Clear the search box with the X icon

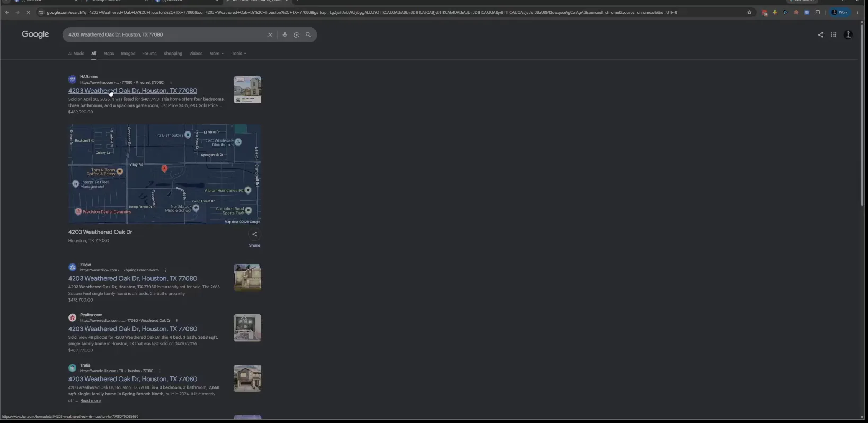pos(270,34)
